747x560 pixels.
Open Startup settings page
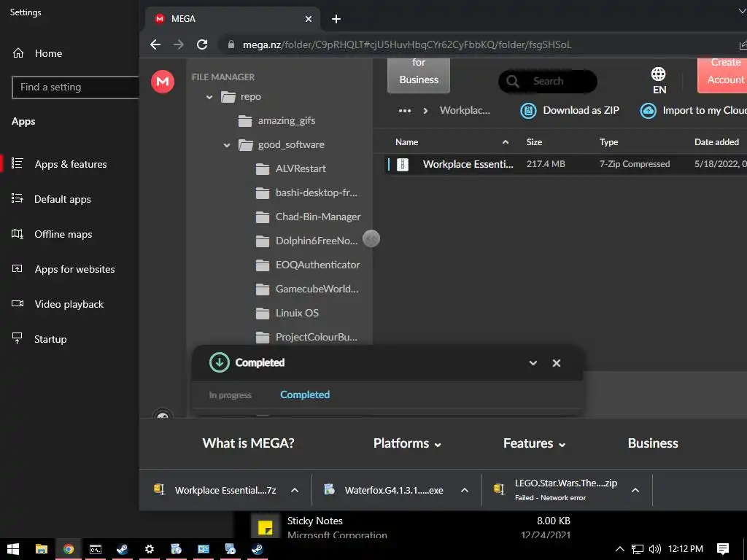pyautogui.click(x=50, y=339)
